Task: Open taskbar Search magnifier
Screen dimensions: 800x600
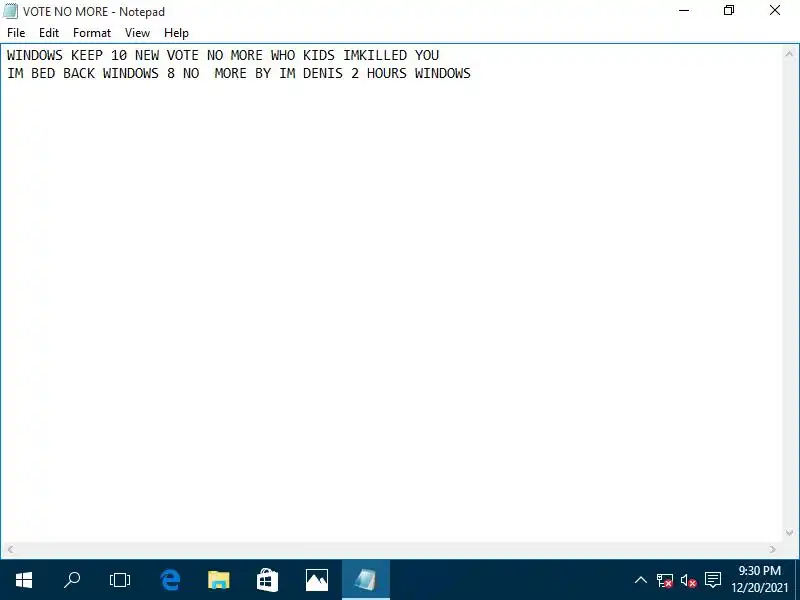Action: pos(72,580)
